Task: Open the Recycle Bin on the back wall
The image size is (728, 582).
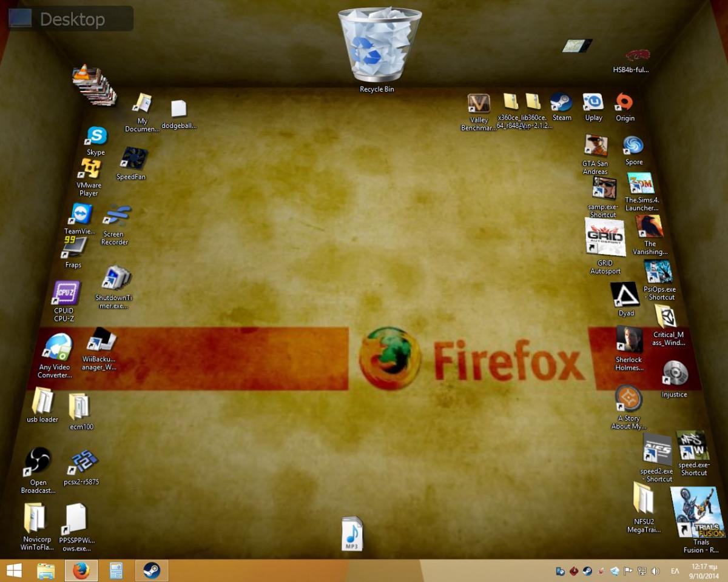Action: pos(379,45)
